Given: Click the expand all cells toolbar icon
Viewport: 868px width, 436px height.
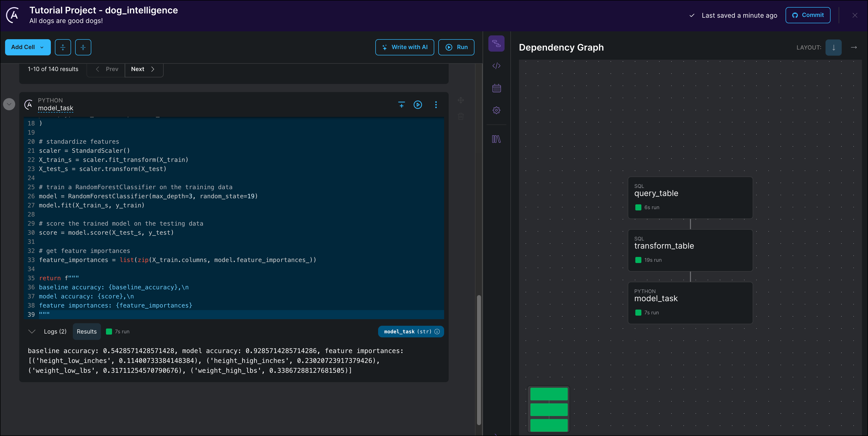Looking at the screenshot, I should point(63,47).
